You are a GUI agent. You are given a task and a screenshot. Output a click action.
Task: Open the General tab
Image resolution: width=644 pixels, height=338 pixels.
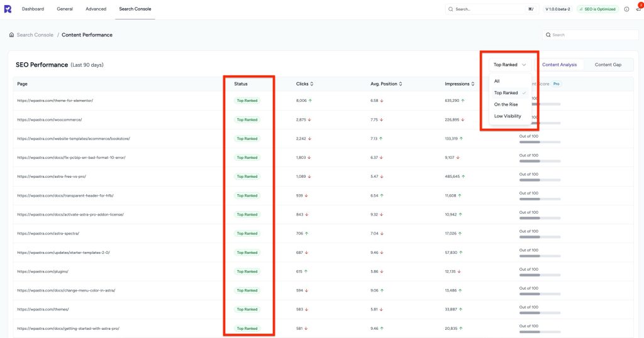tap(65, 9)
